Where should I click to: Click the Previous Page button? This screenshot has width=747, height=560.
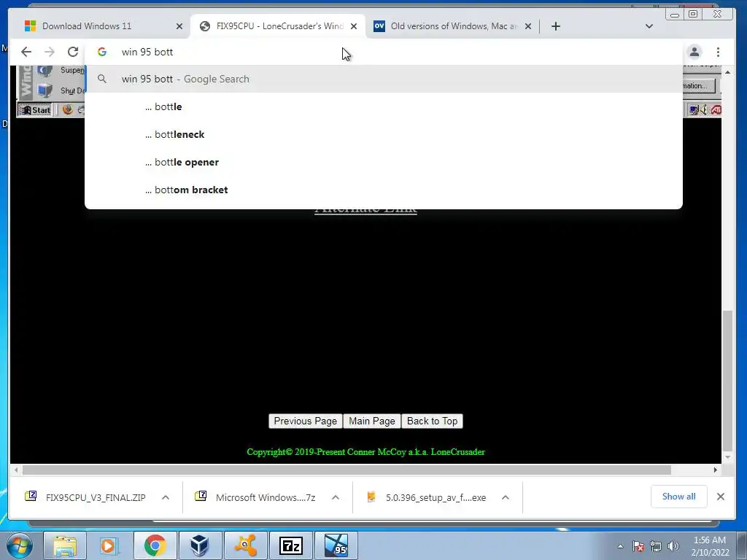[x=306, y=421]
